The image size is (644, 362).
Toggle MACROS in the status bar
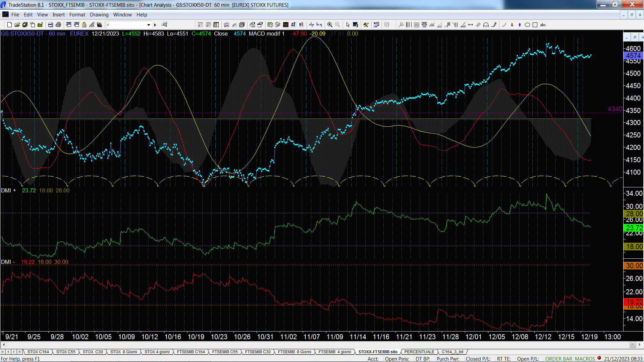585,359
